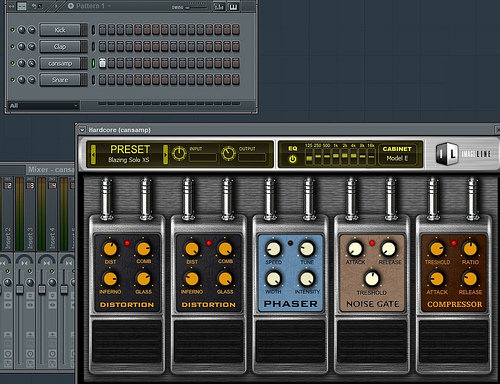Click the Blazing Solo XS preset name
This screenshot has height=384, width=500.
click(x=129, y=160)
